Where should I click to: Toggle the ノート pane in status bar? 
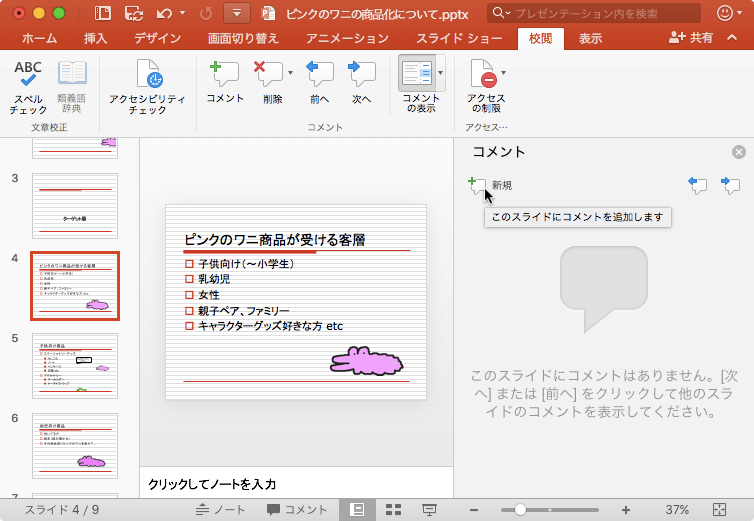coord(220,509)
